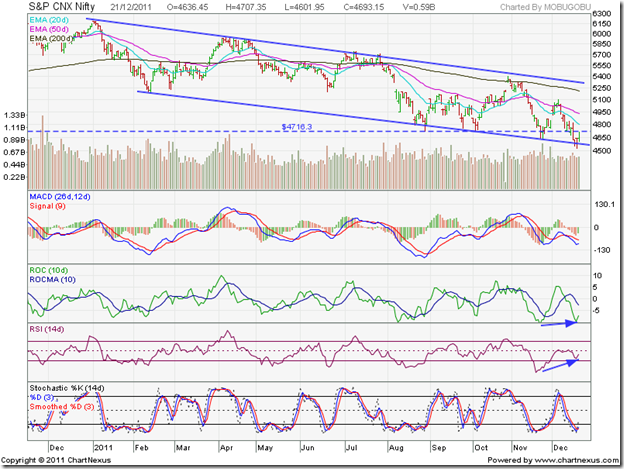
Task: Click the Oct month marker
Action: 481,448
